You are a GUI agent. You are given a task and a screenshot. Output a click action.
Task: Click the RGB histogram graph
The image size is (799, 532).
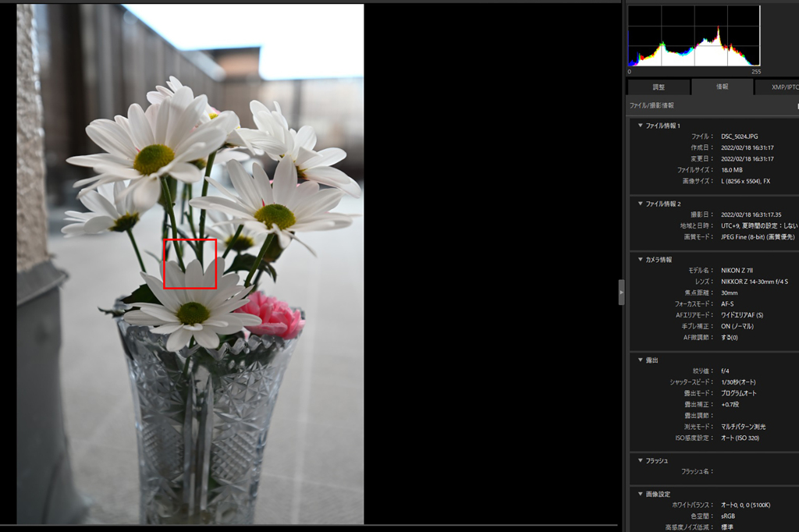(694, 37)
